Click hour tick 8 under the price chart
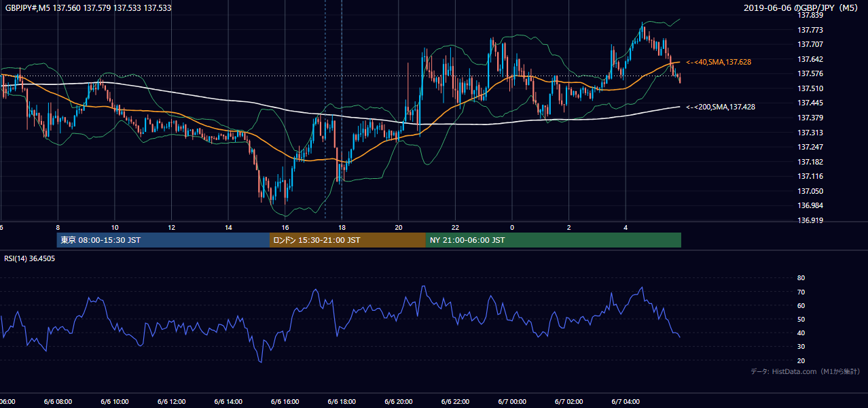Viewport: 868px width, 408px height. tap(58, 227)
